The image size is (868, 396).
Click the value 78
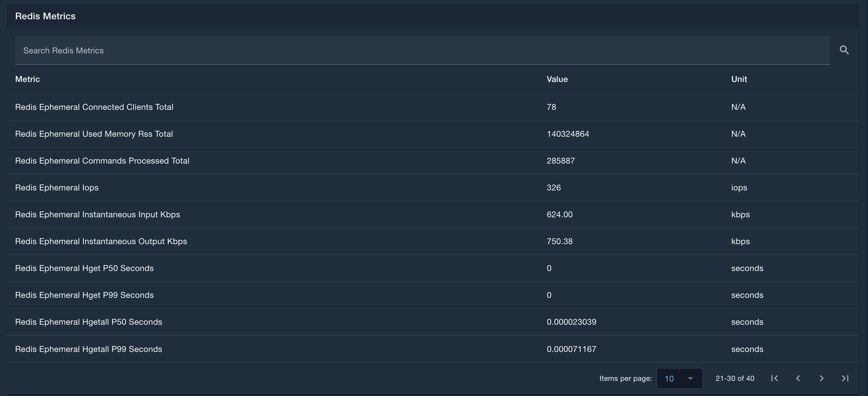click(x=551, y=107)
